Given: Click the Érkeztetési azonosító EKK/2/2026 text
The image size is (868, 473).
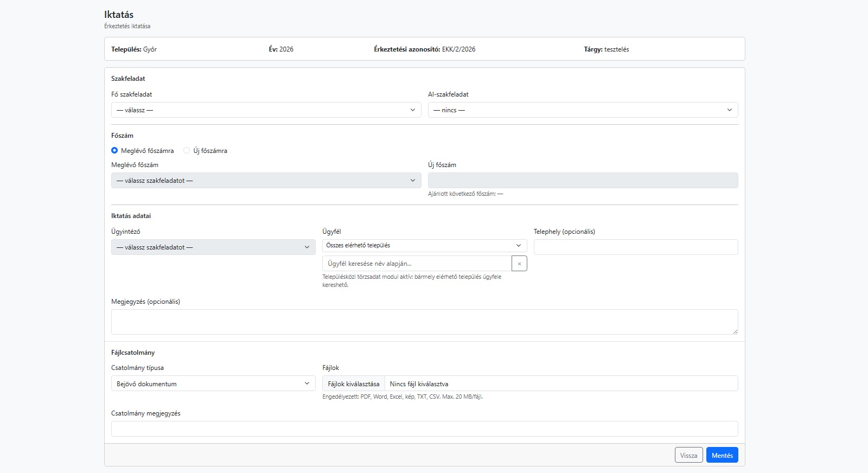Looking at the screenshot, I should tap(424, 49).
